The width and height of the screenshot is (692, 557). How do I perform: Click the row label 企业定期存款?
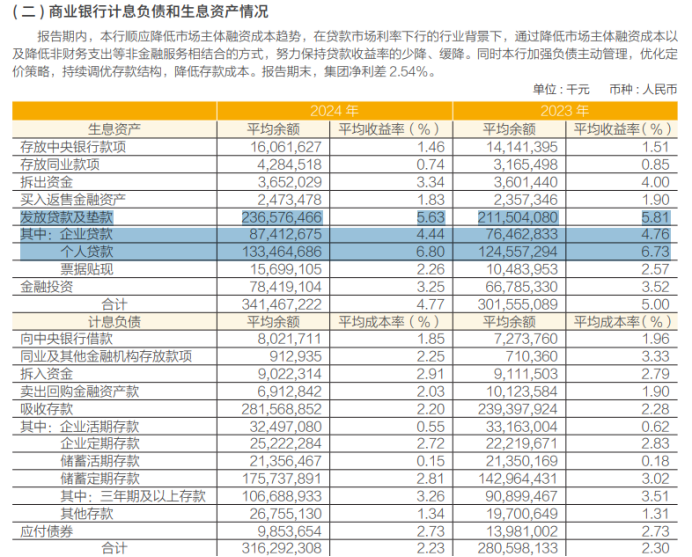click(100, 444)
